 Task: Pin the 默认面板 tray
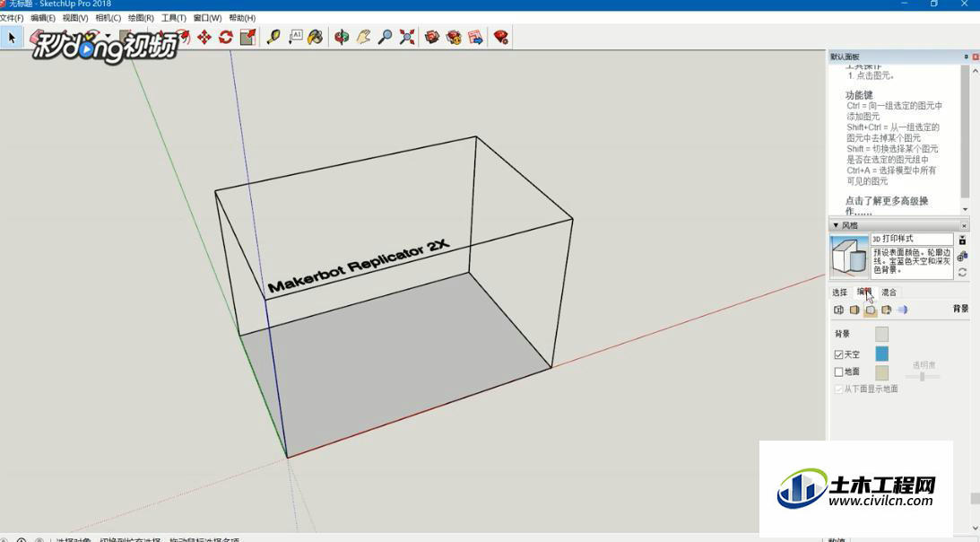point(967,57)
